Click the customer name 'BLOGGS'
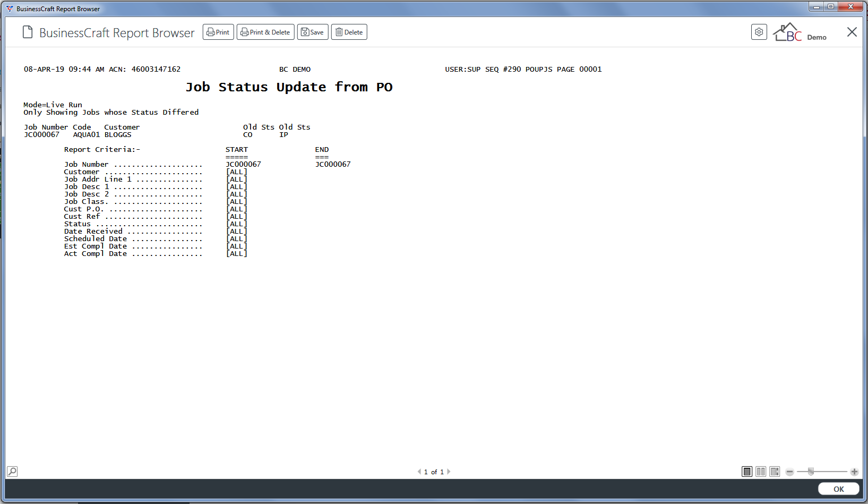Screen dimensions: 868x504 (x=118, y=135)
